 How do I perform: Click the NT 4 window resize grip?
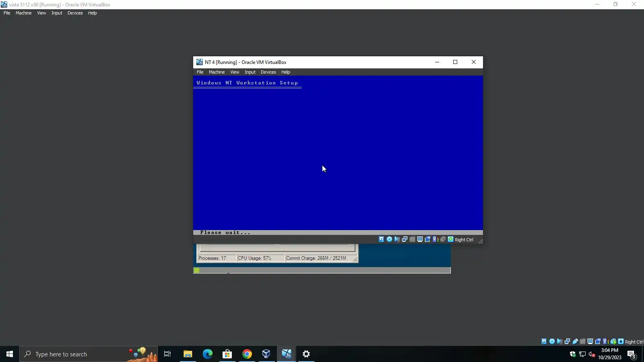coord(480,241)
